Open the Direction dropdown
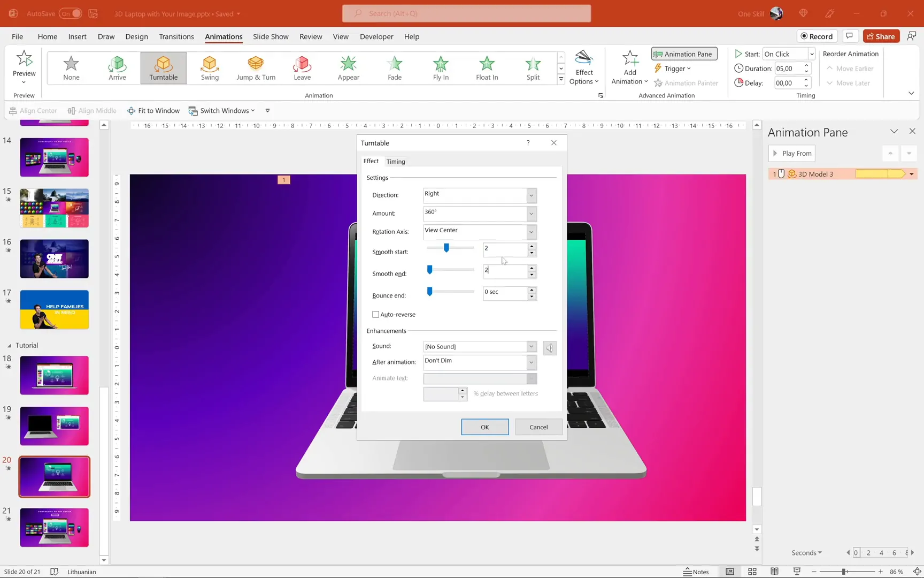Screen dimensions: 924x578 pos(531,195)
